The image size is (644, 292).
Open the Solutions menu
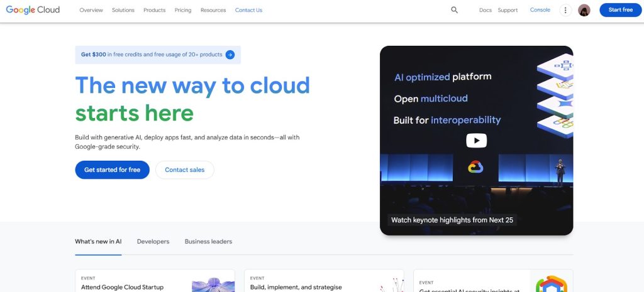(123, 10)
